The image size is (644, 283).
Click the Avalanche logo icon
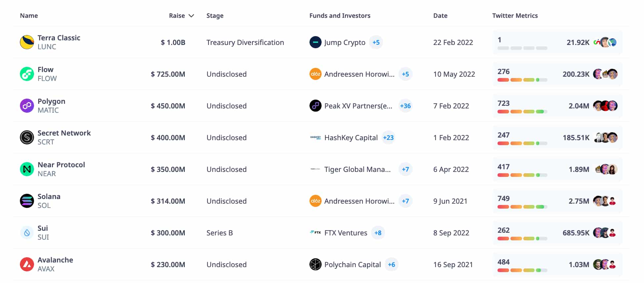click(27, 264)
